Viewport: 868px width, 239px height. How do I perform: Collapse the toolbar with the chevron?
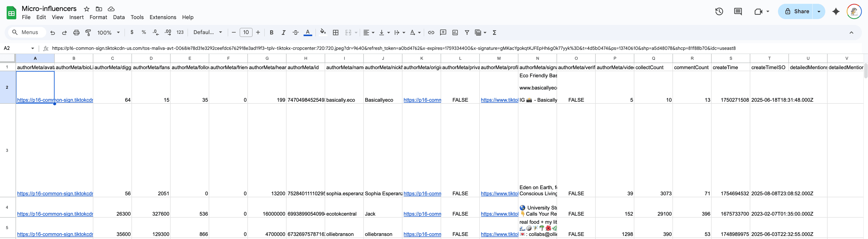[x=852, y=32]
